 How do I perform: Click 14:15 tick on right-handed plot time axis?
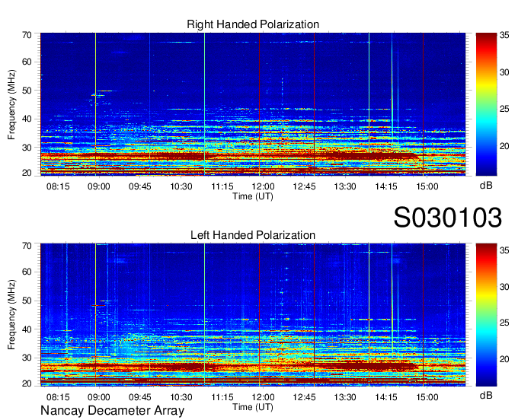click(x=386, y=186)
